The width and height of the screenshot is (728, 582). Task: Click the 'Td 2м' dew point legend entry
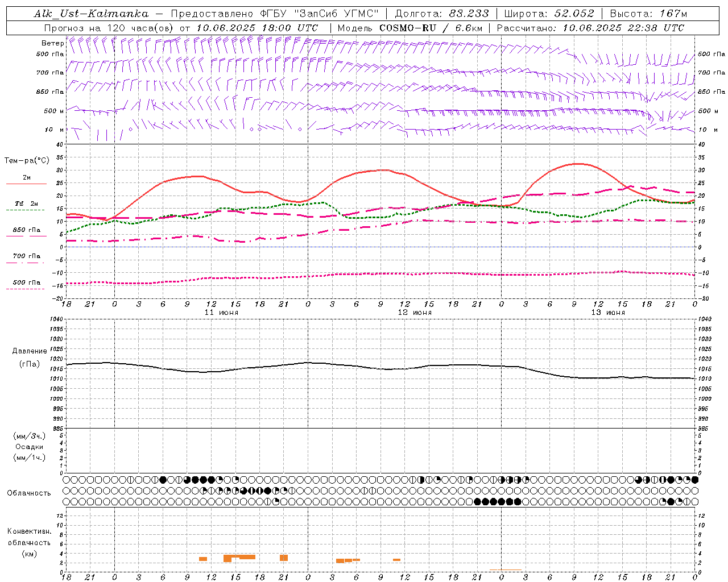27,203
